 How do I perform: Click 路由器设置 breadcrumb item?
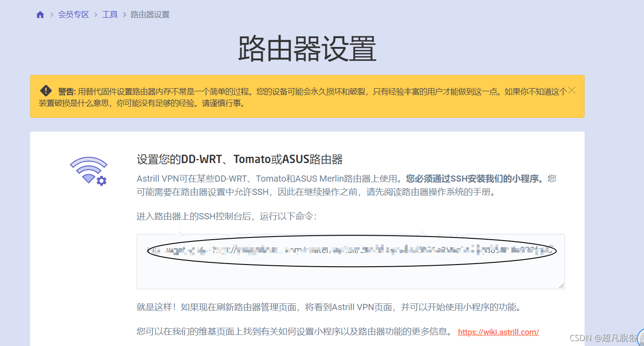(x=150, y=15)
